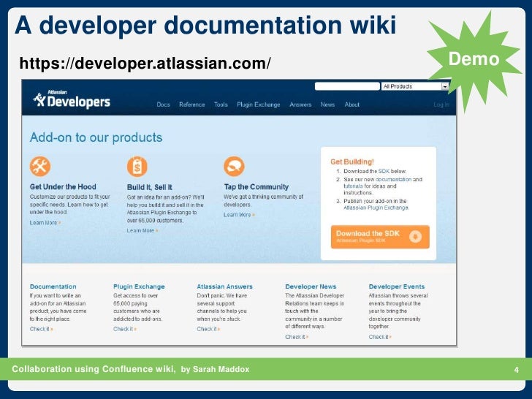The image size is (532, 399).
Task: Open the Plugin Exchange heading in footer section
Action: pyautogui.click(x=139, y=286)
